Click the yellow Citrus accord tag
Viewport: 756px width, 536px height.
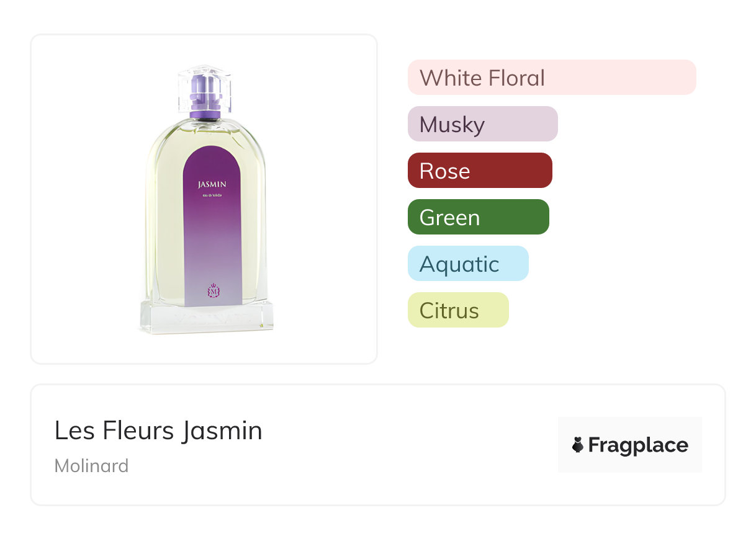coord(457,310)
